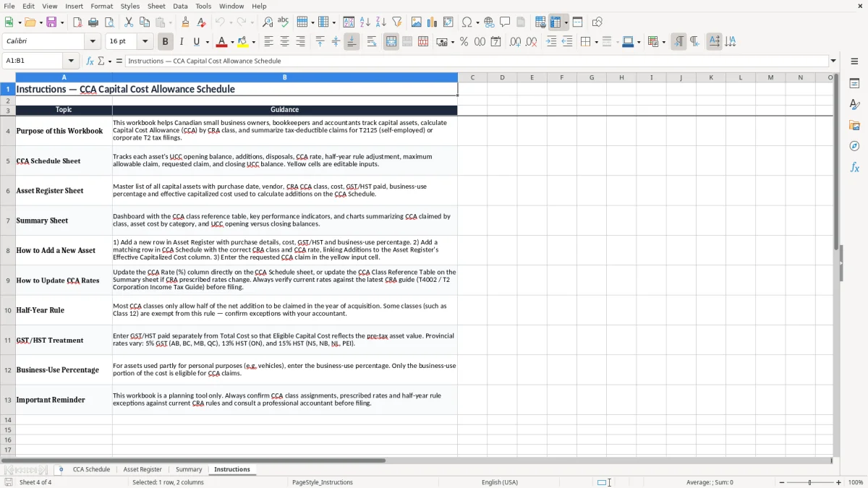
Task: Toggle Left-To-Right text direction
Action: pos(678,42)
